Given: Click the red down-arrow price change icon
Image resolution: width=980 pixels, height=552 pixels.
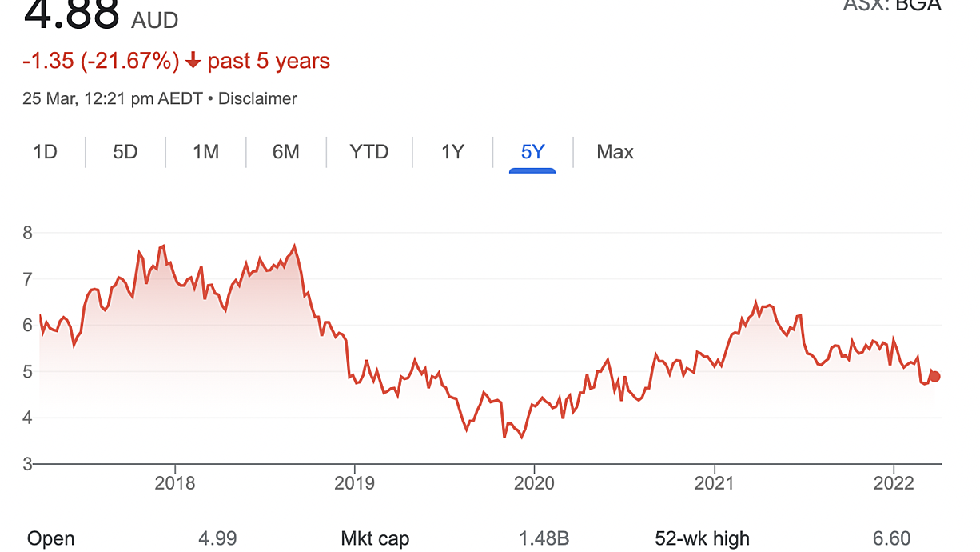Looking at the screenshot, I should point(193,62).
